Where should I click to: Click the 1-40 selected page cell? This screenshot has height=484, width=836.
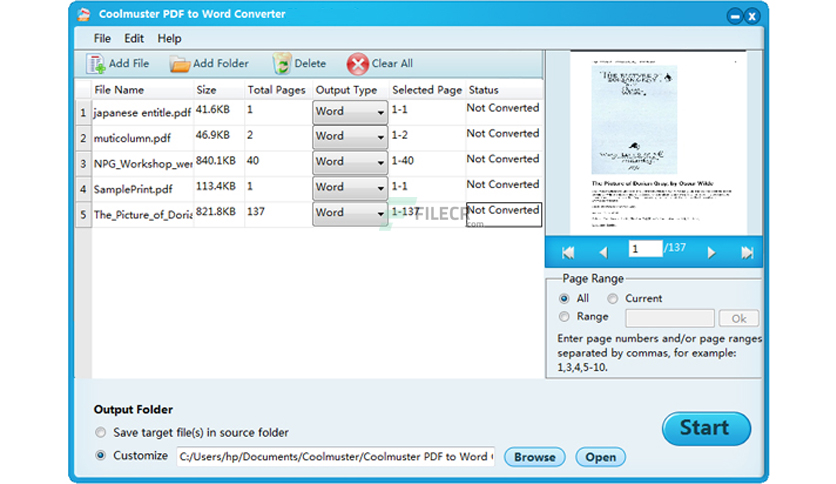click(x=403, y=160)
